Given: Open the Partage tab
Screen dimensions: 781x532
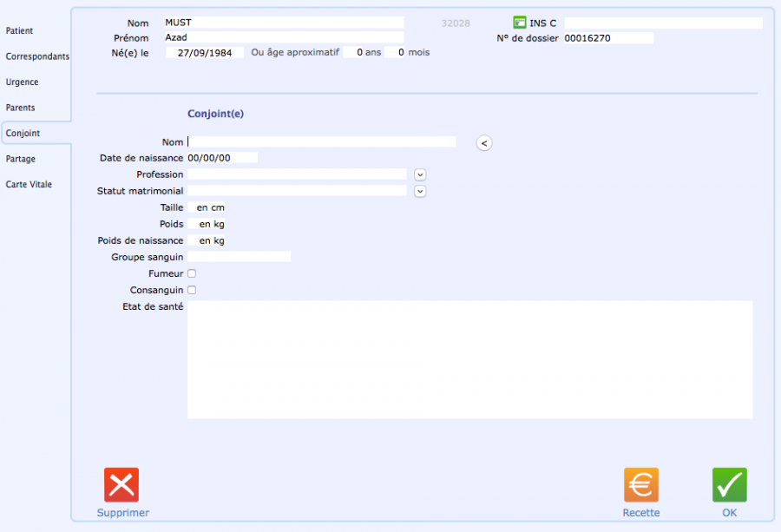Looking at the screenshot, I should click(21, 159).
